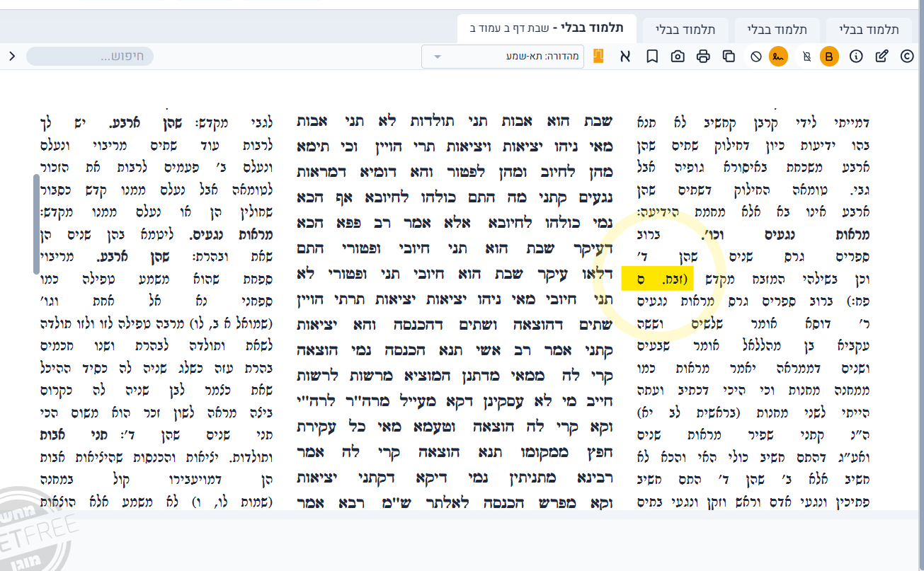
Task: Disable marking with the no-entry circle toggle
Action: tap(755, 57)
